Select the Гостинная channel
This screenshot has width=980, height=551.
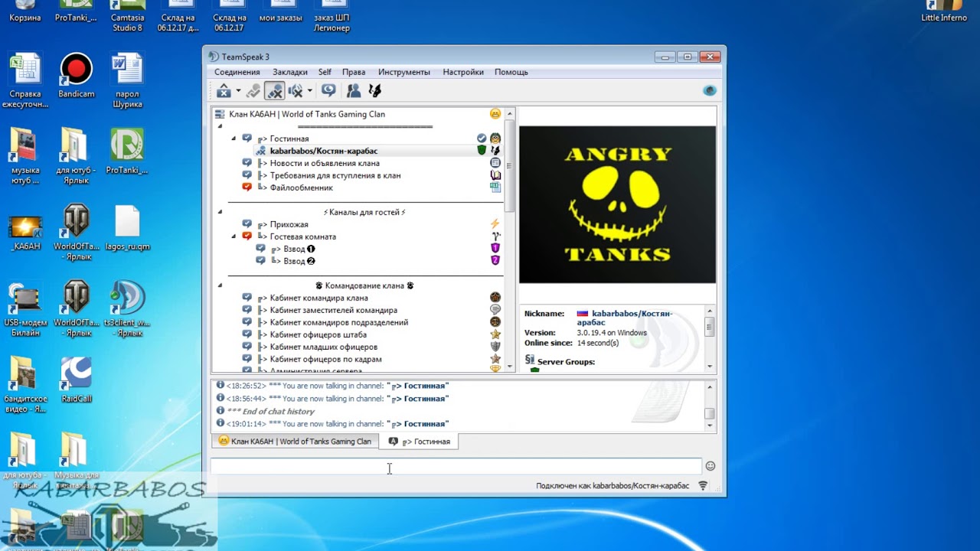tap(289, 139)
